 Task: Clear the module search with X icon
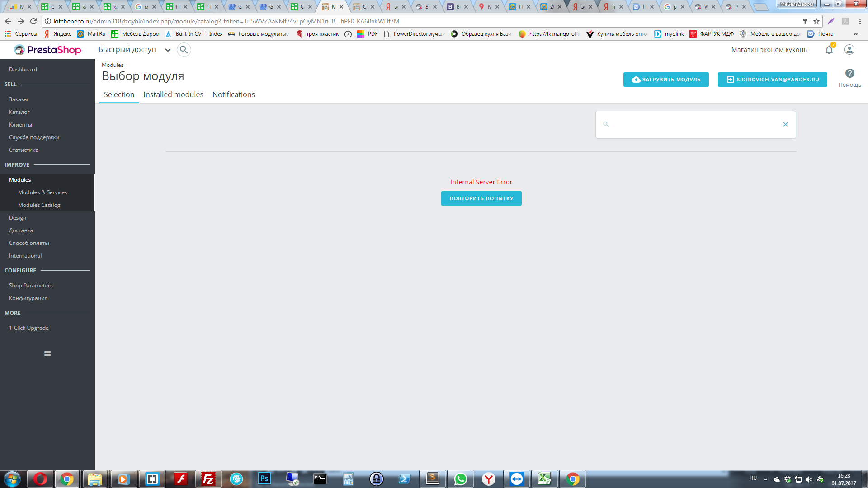(x=785, y=124)
